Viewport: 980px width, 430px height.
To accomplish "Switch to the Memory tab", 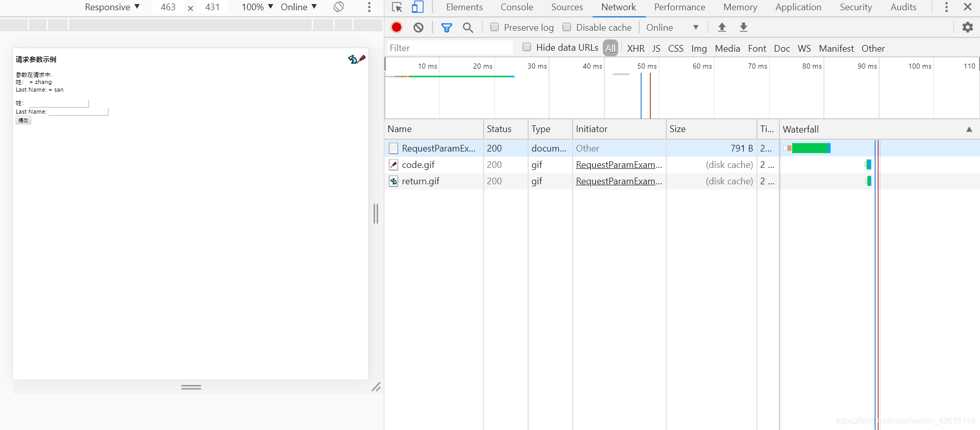I will pos(740,7).
